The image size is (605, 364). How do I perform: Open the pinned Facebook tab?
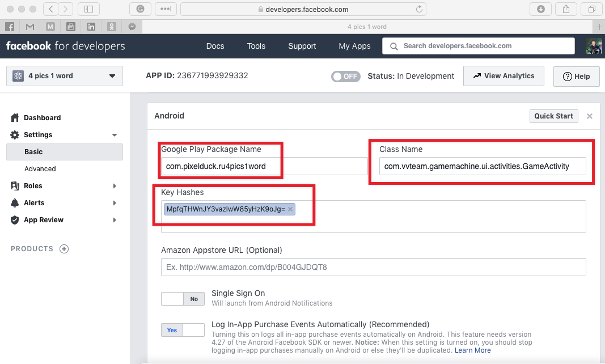tap(10, 27)
